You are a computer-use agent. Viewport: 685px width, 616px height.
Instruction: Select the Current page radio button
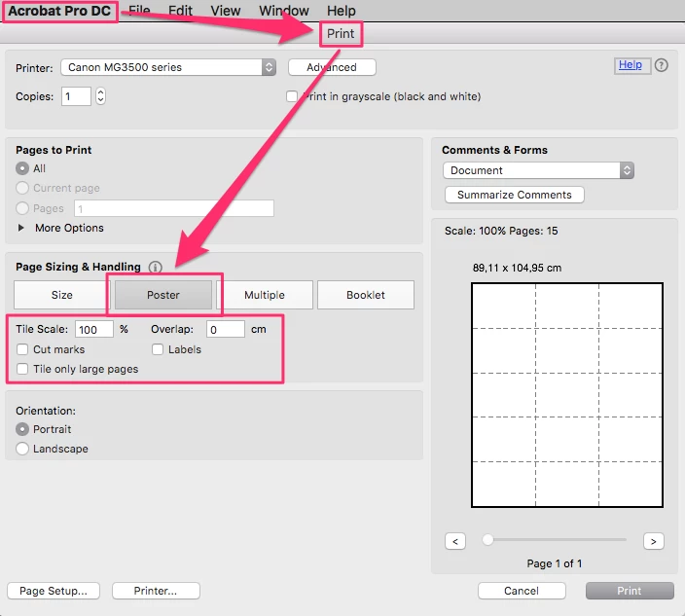click(x=22, y=188)
